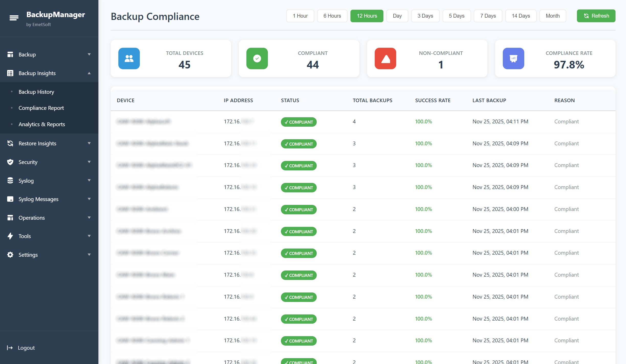Expand the Security menu arrow
The image size is (626, 364).
[89, 162]
